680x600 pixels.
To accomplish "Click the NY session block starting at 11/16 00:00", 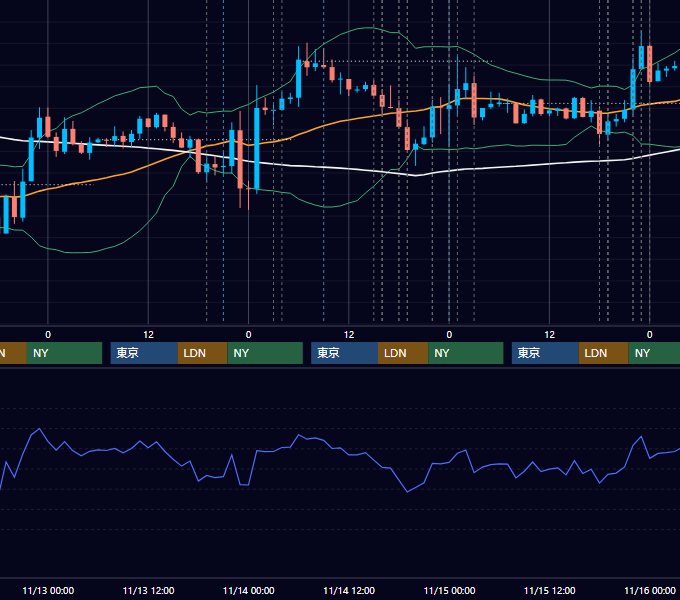I will pos(654,353).
